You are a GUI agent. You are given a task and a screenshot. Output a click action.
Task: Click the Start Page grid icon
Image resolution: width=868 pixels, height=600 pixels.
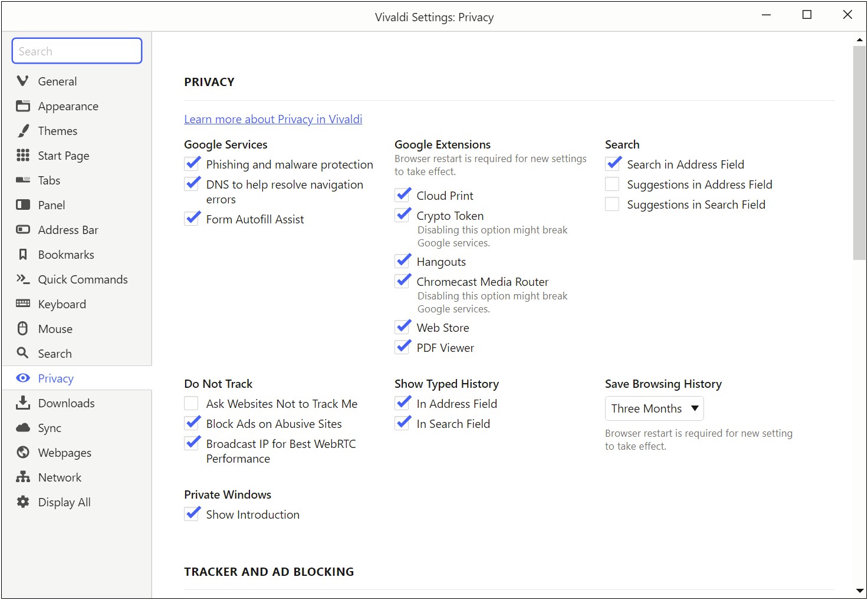pos(22,155)
